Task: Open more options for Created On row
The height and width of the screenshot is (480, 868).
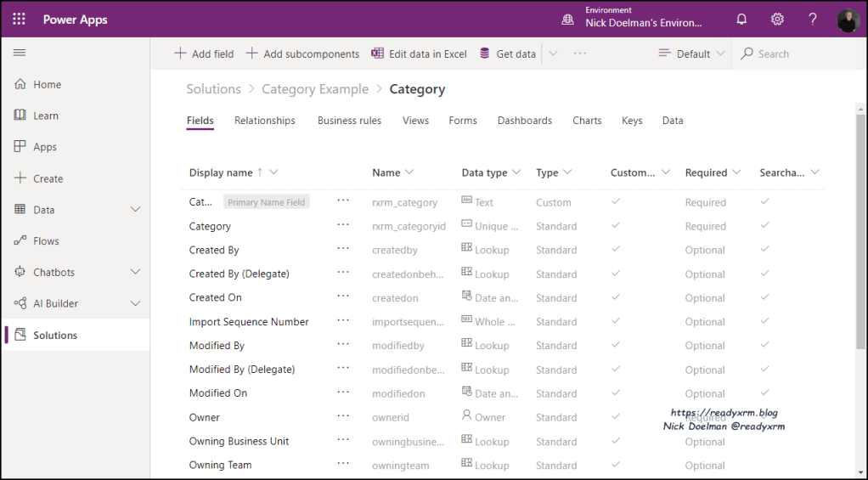Action: coord(343,296)
